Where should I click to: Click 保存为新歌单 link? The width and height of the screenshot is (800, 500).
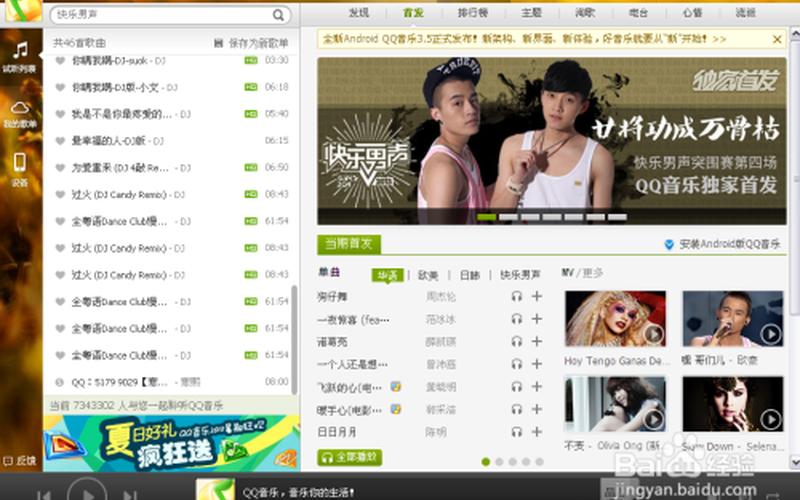[x=258, y=43]
